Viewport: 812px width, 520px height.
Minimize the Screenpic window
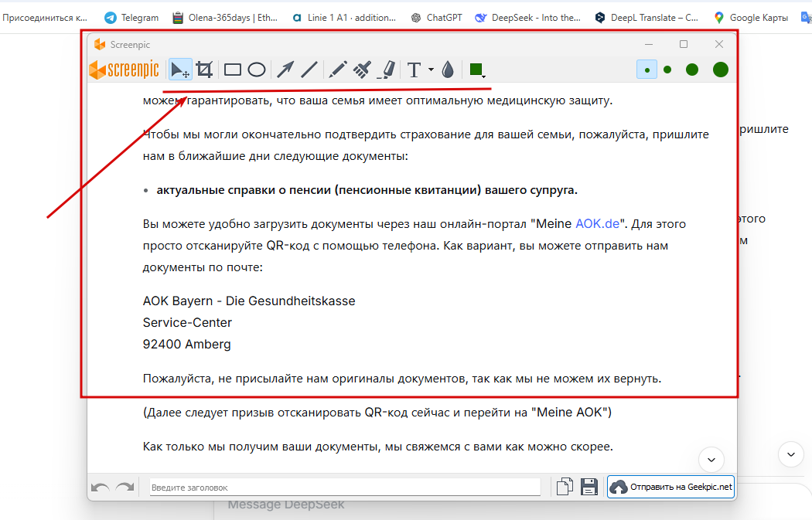coord(648,44)
